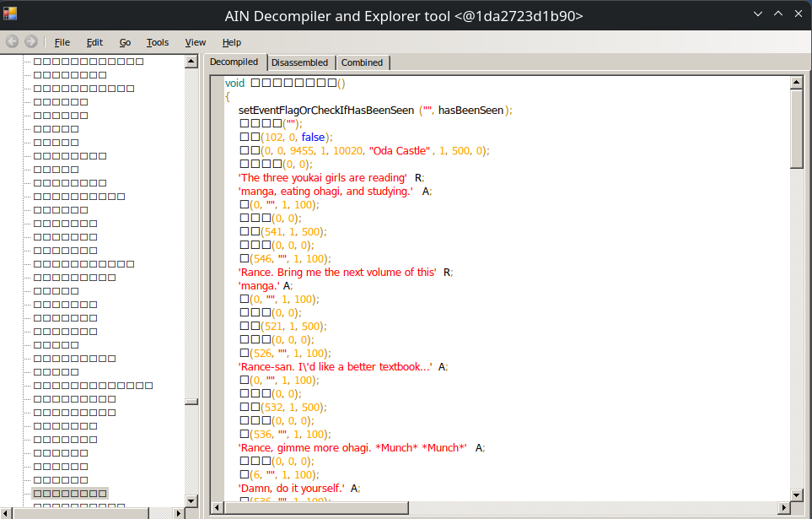Screen dimensions: 812x519
Task: Click the code view scroll-up arrow
Action: click(x=797, y=82)
